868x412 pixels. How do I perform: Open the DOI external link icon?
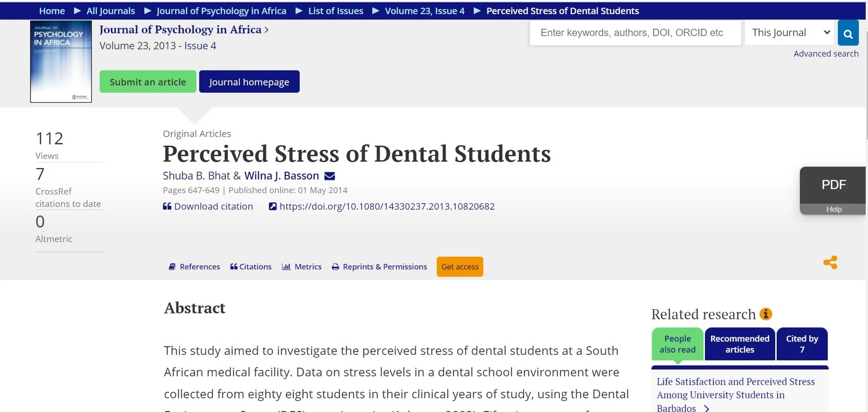pos(273,206)
